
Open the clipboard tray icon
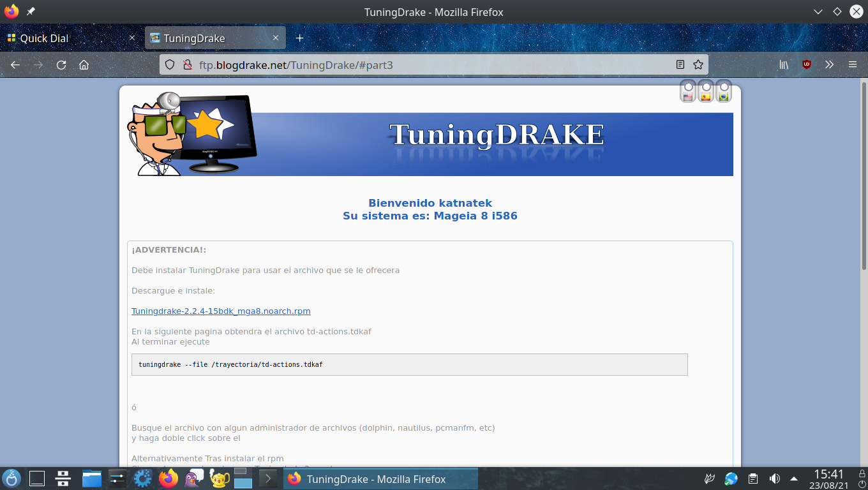[x=753, y=479]
